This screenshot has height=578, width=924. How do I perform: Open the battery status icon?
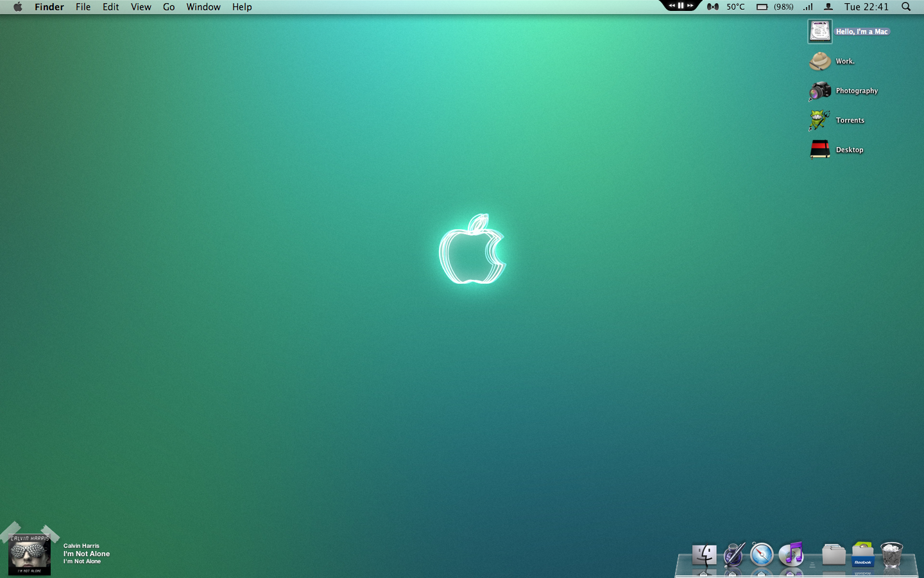[762, 6]
